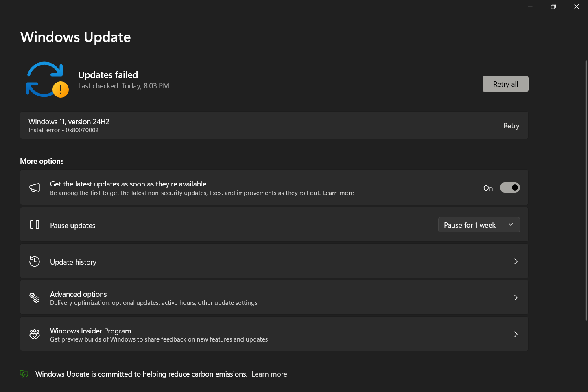Retry the Windows 11 version 24H2 install
Image resolution: width=588 pixels, height=392 pixels.
coord(511,126)
